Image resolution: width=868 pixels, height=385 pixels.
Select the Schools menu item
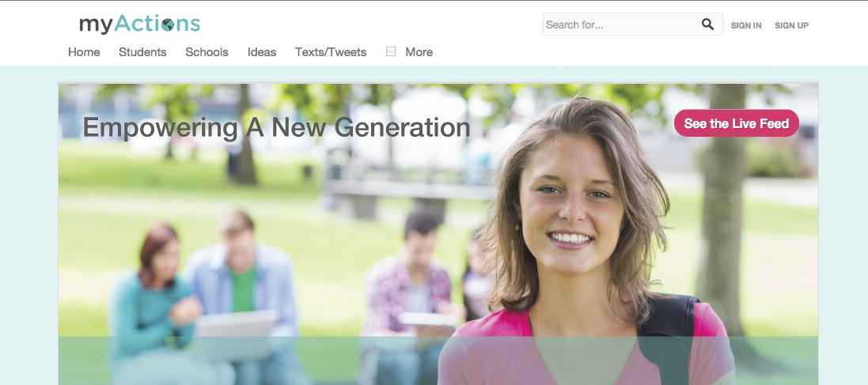coord(207,52)
